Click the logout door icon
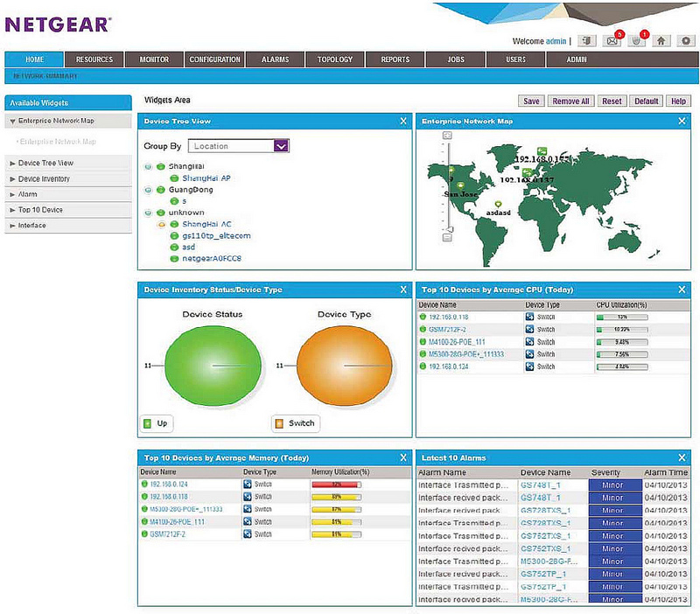This screenshot has height=614, width=700. point(586,40)
